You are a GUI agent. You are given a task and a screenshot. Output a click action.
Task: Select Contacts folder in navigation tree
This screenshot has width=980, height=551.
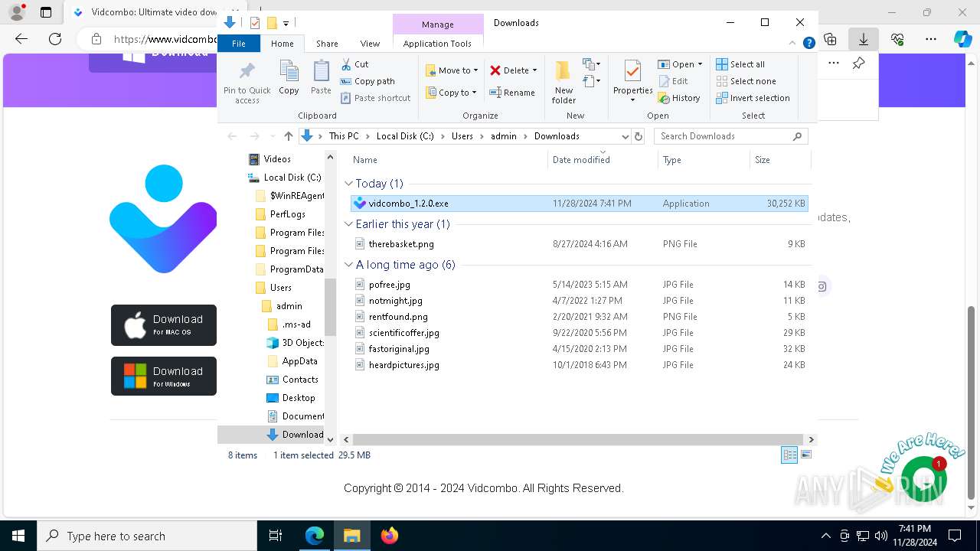click(x=299, y=380)
